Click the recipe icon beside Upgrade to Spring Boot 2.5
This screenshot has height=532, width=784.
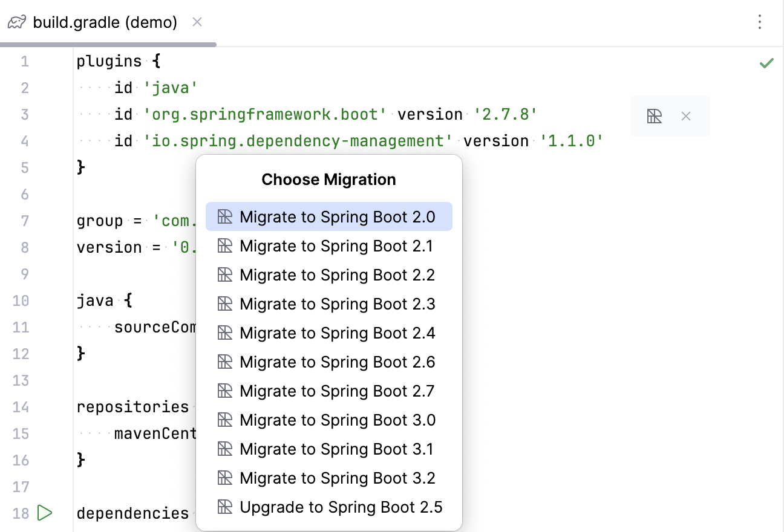click(224, 507)
